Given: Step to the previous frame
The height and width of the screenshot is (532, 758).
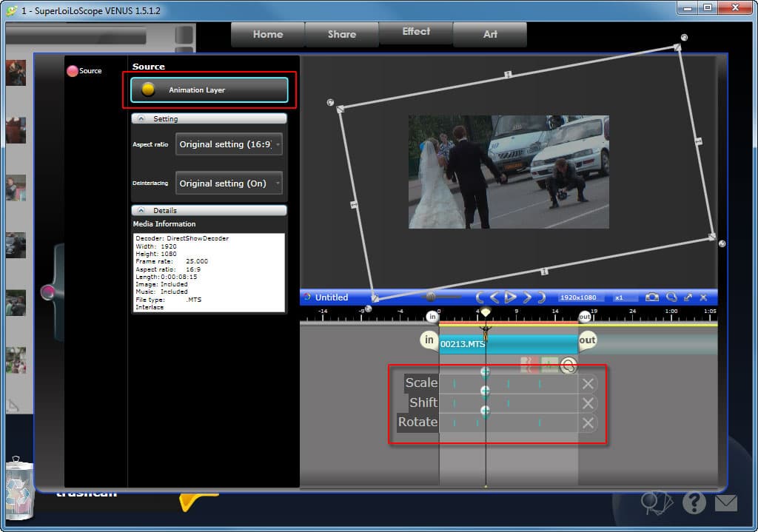Looking at the screenshot, I should point(494,297).
